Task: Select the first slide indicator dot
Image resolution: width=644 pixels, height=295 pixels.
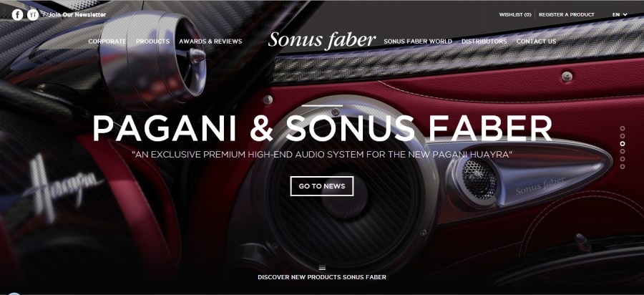Action: [623, 128]
